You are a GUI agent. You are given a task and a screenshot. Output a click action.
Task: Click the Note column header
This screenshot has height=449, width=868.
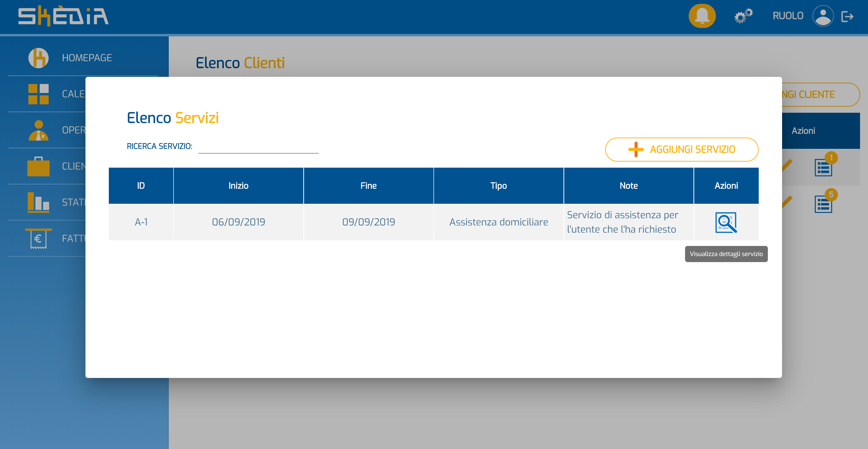pos(628,186)
